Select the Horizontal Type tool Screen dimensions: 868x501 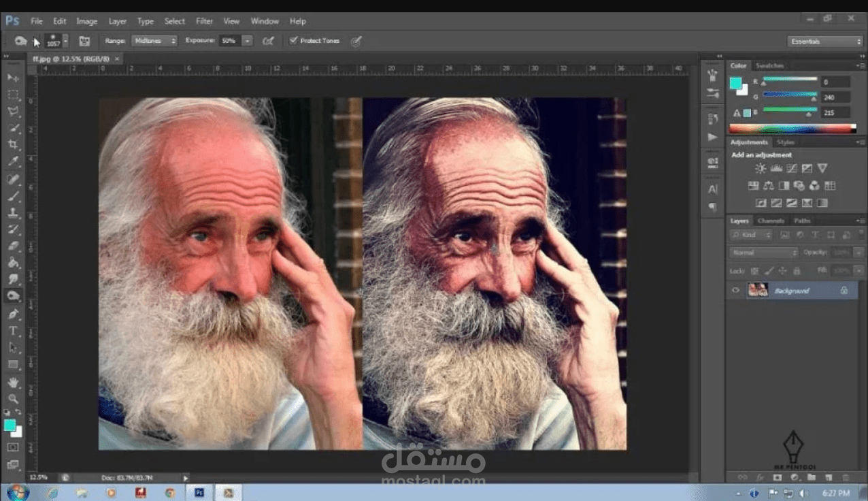(13, 331)
